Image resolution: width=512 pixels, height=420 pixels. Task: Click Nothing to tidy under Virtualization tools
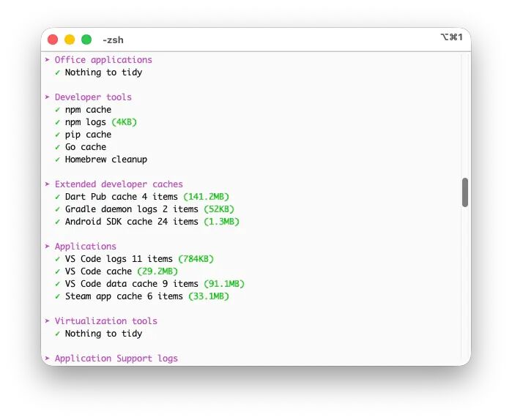click(103, 334)
